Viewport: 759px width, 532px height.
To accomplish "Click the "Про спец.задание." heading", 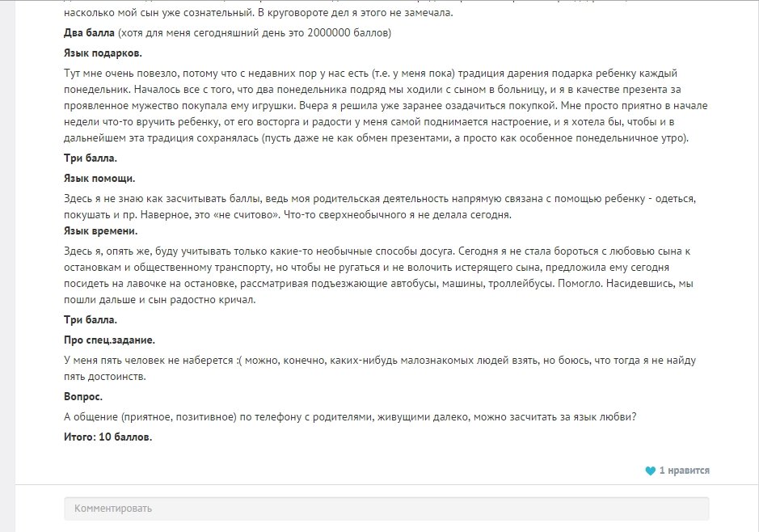I will 109,340.
